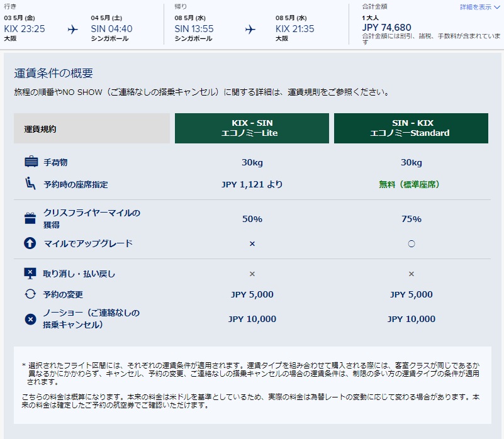Click the Lite seat fee JPY 1,121 より
The image size is (504, 439).
point(252,184)
